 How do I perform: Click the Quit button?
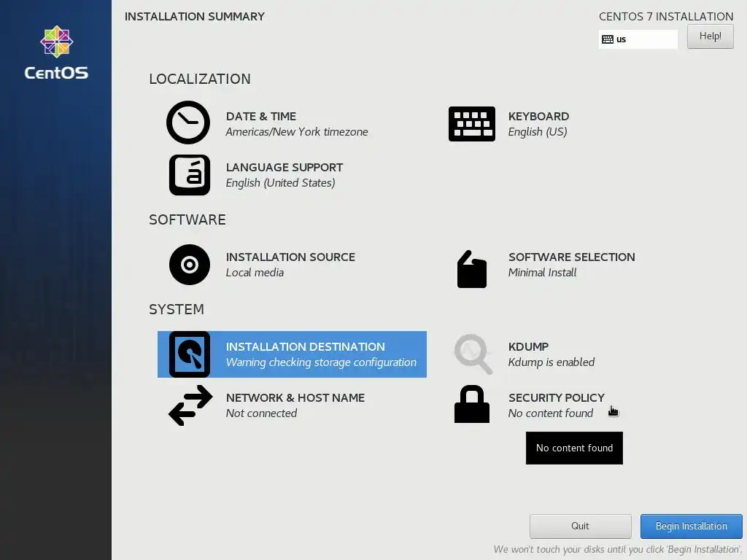(x=580, y=526)
